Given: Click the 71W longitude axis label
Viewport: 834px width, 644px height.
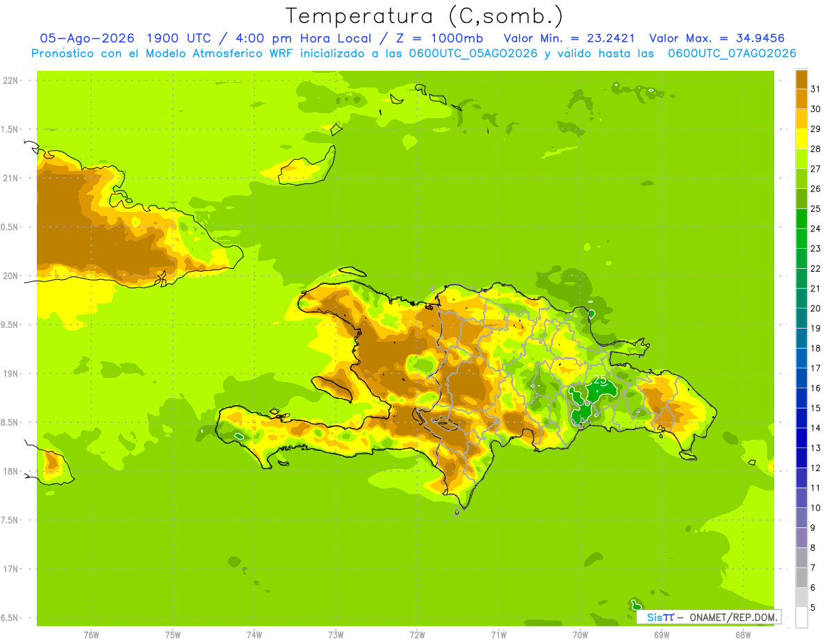Looking at the screenshot, I should [498, 635].
